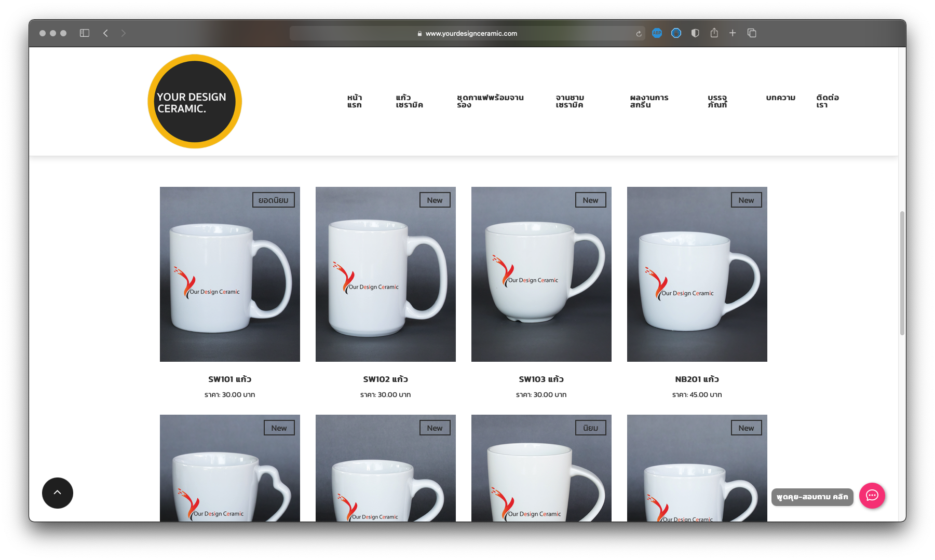The height and width of the screenshot is (560, 935).
Task: Open the privacy shield report icon
Action: [x=695, y=33]
